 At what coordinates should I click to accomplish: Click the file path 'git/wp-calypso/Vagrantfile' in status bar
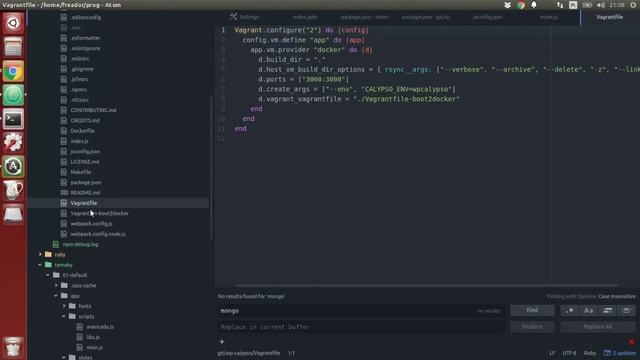coord(249,353)
